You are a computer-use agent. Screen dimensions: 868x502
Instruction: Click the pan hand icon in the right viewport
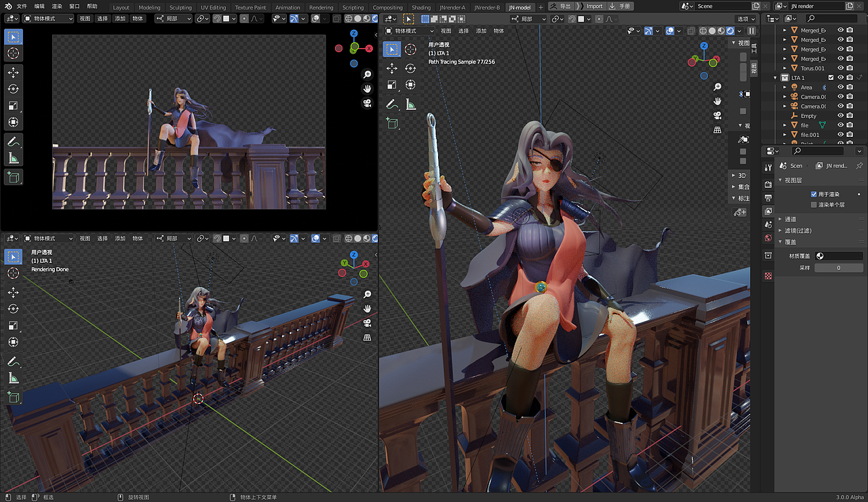[717, 102]
